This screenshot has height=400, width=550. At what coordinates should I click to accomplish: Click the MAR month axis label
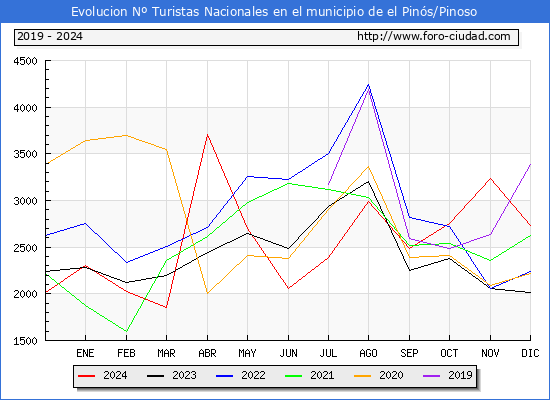pos(167,353)
